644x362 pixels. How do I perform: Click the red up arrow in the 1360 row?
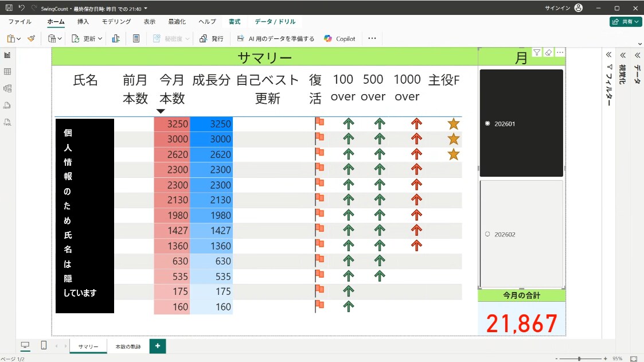(416, 246)
